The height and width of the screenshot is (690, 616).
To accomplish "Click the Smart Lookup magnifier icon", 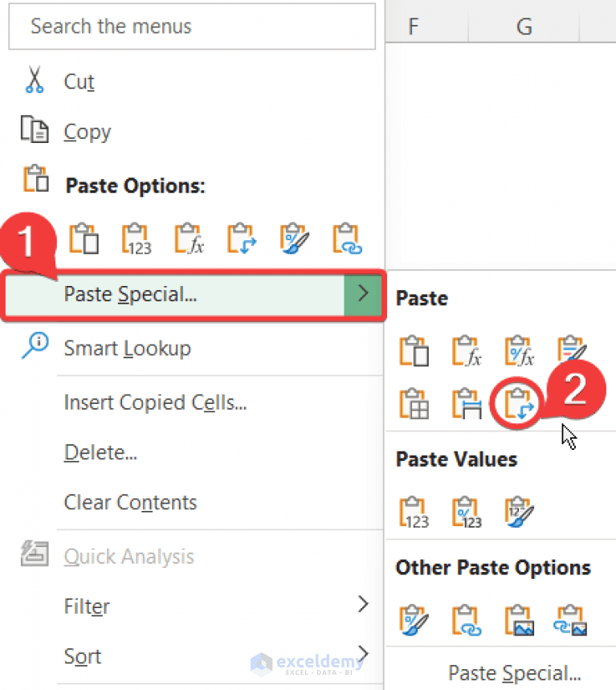I will [x=35, y=347].
